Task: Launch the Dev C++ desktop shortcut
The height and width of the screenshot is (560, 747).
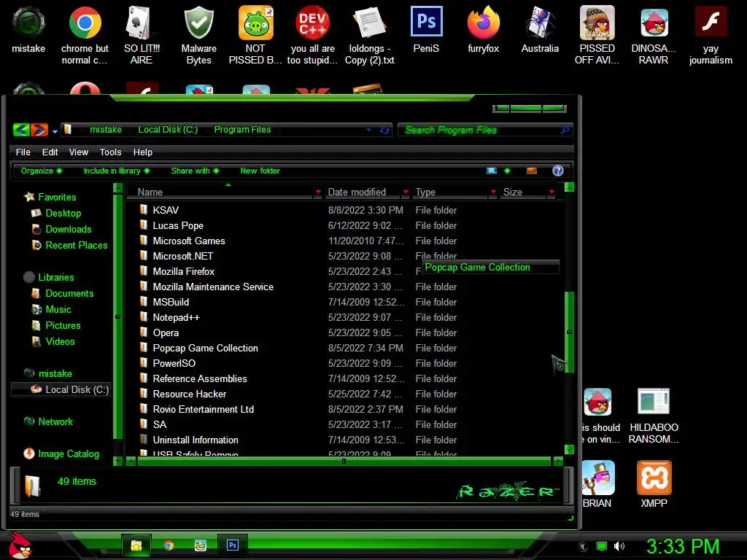Action: pos(312,36)
